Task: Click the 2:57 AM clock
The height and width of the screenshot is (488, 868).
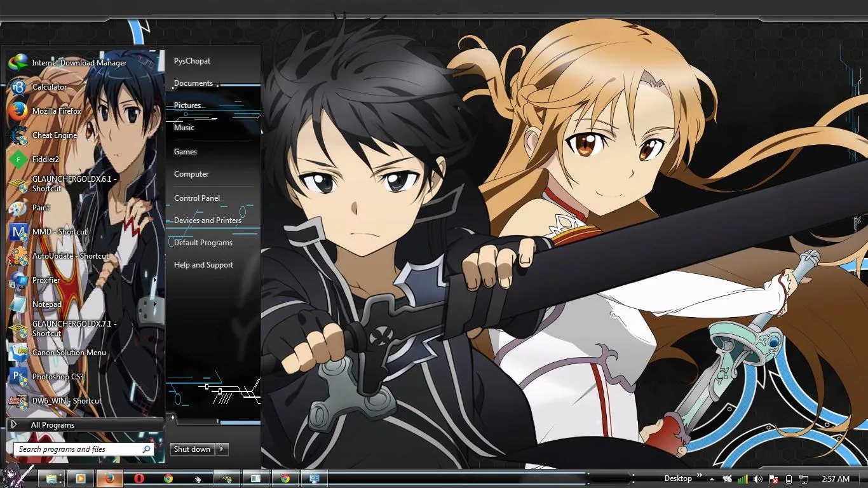Action: click(x=836, y=479)
